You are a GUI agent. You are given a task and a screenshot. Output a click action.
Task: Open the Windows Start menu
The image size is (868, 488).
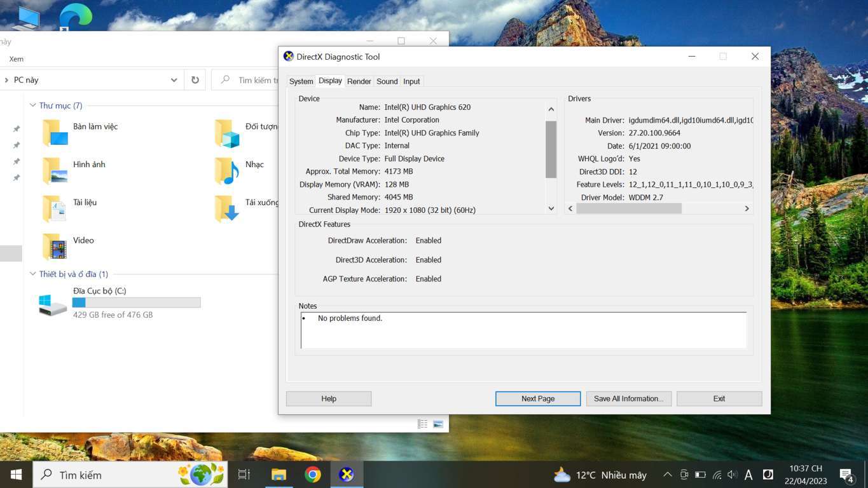16,475
